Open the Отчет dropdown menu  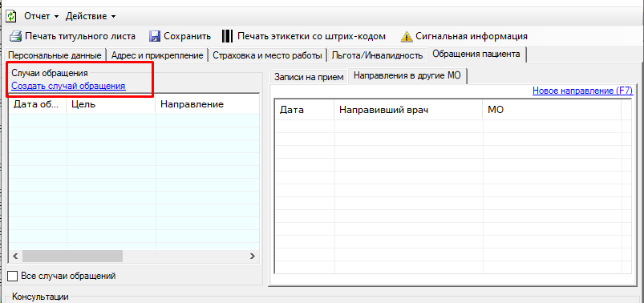click(x=41, y=16)
